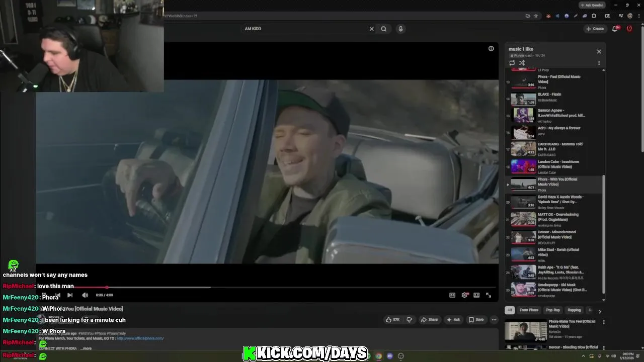Select currently playing Phora - With You
The height and width of the screenshot is (362, 644).
tap(553, 184)
